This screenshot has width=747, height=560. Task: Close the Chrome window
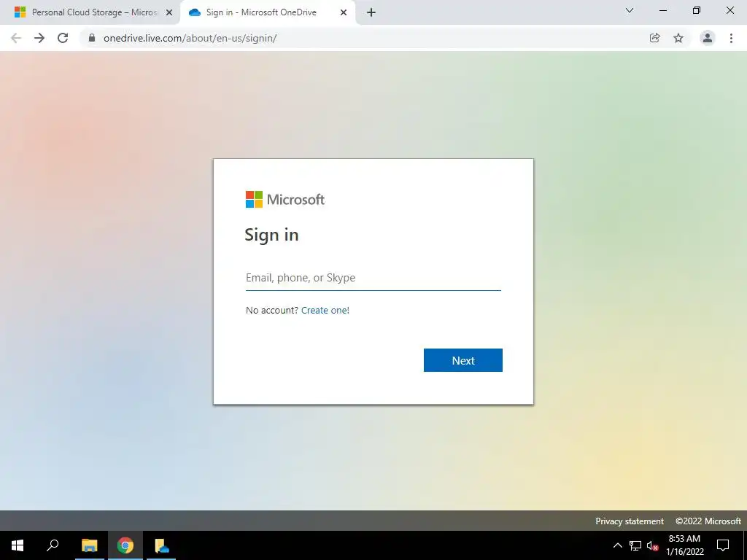729,10
